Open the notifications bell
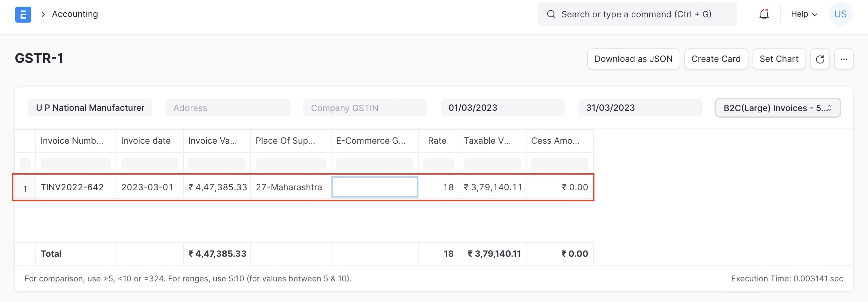Viewport: 868px width, 302px height. coord(764,14)
